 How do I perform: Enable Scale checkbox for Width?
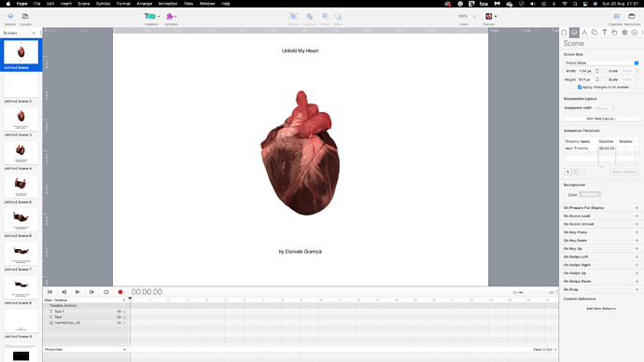[x=606, y=71]
